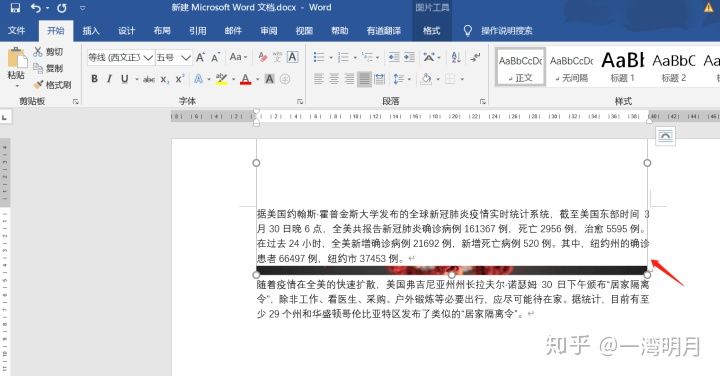Apply 标题 1 style

pyautogui.click(x=623, y=67)
